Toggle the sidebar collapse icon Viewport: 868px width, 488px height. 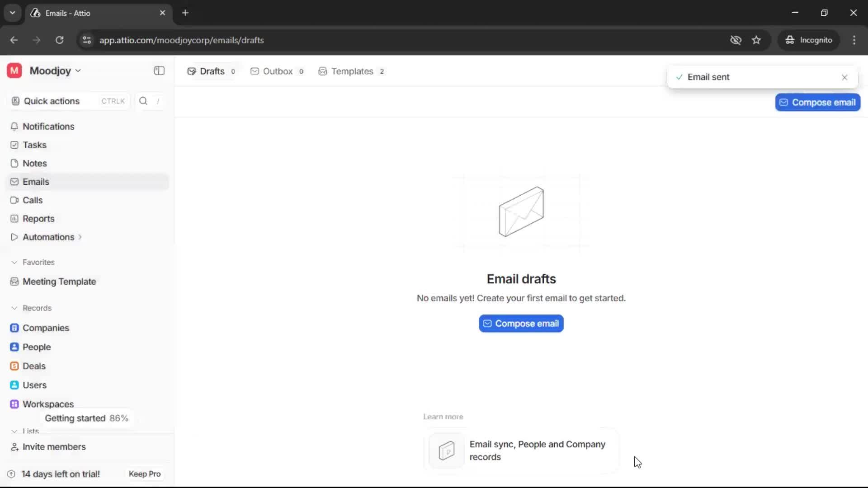[159, 70]
